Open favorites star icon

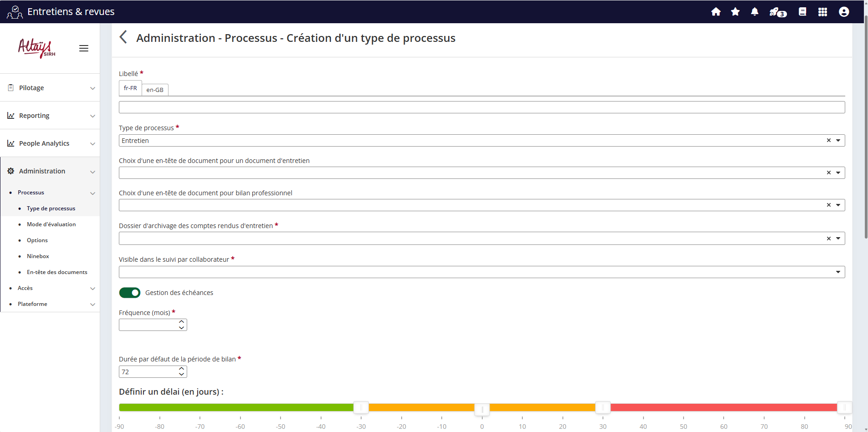point(735,12)
